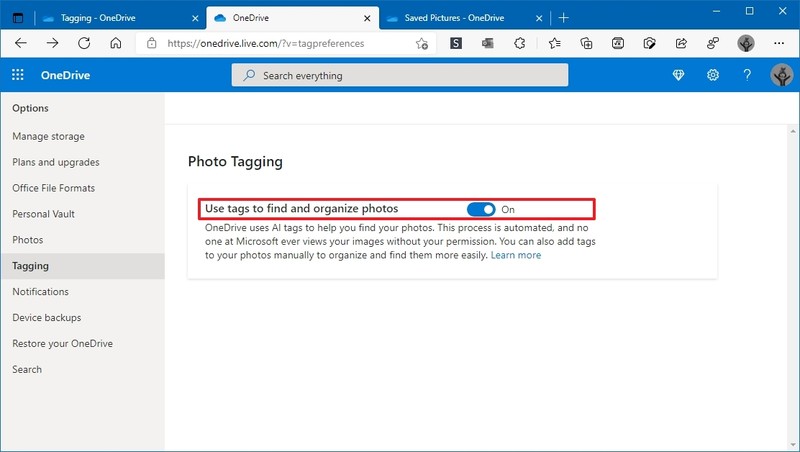800x452 pixels.
Task: Open the Collections panel
Action: [586, 43]
